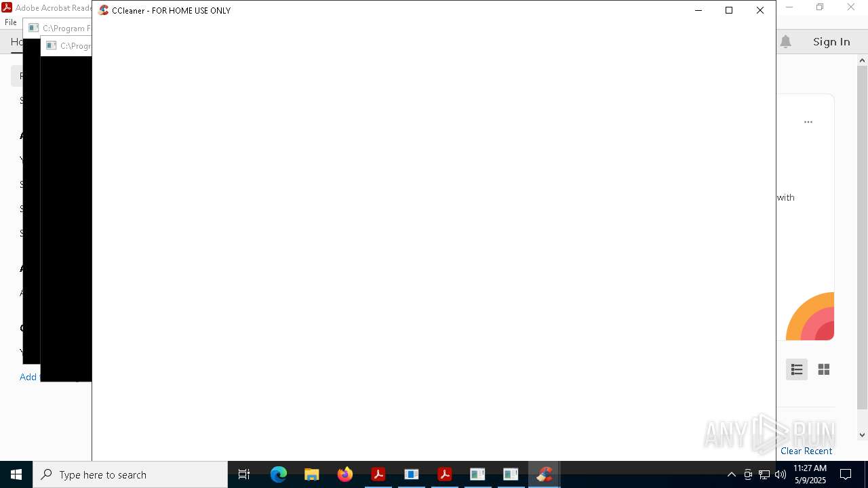Viewport: 868px width, 488px height.
Task: Open the three-dots options menu in Acrobat
Action: tap(808, 122)
